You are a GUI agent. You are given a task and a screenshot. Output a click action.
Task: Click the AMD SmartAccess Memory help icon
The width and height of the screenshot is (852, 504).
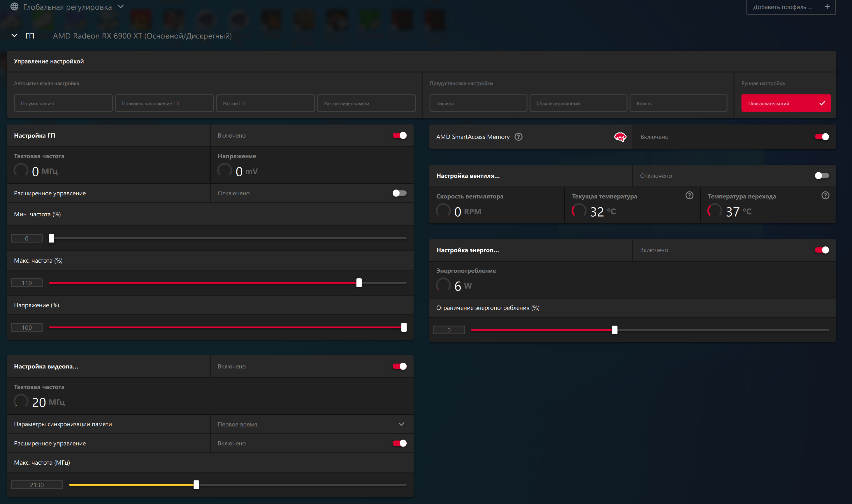518,136
